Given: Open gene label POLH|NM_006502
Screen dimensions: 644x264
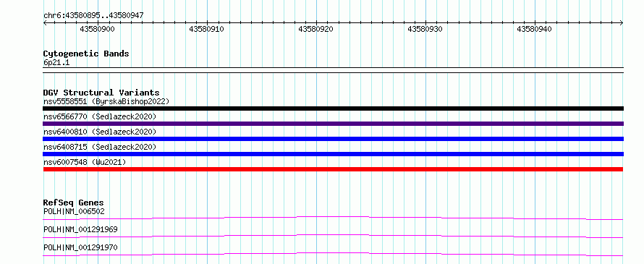Looking at the screenshot, I should pos(74,211).
